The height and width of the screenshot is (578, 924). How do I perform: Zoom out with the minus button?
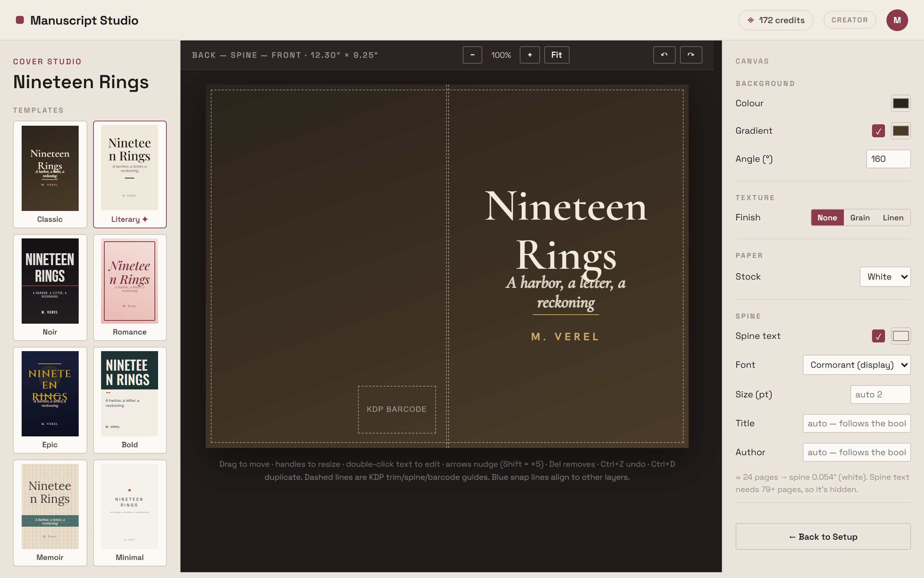472,55
